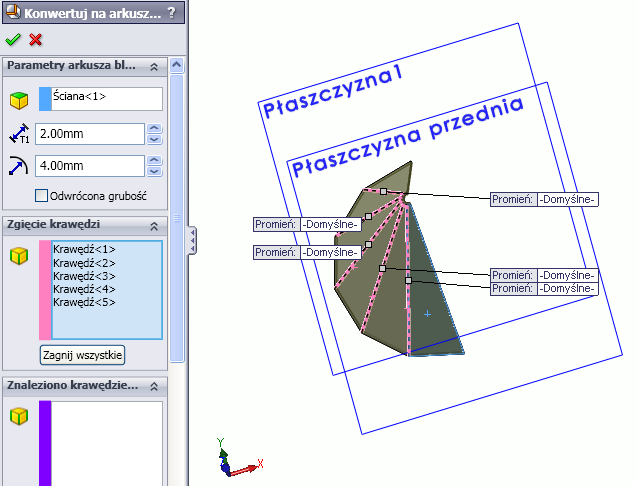Click middle right Promień -Domyślne- callout
637x486 pixels.
pos(544,275)
